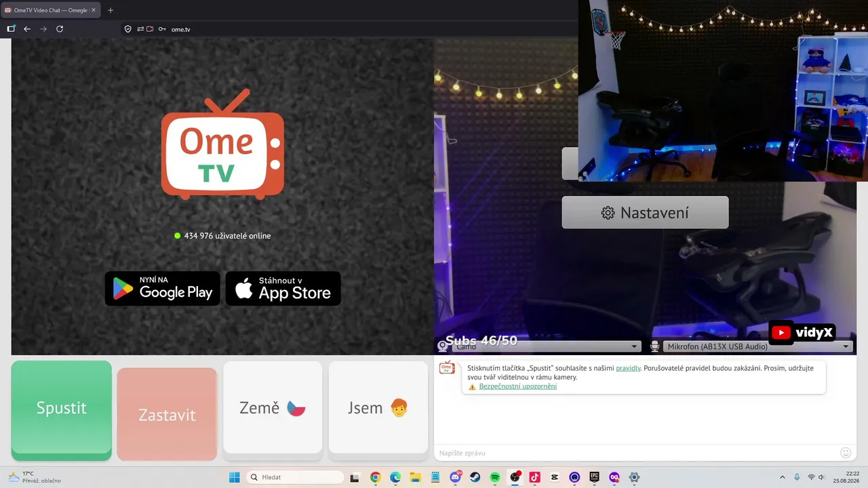Open Nastavení settings button
The image size is (868, 488).
(x=645, y=213)
